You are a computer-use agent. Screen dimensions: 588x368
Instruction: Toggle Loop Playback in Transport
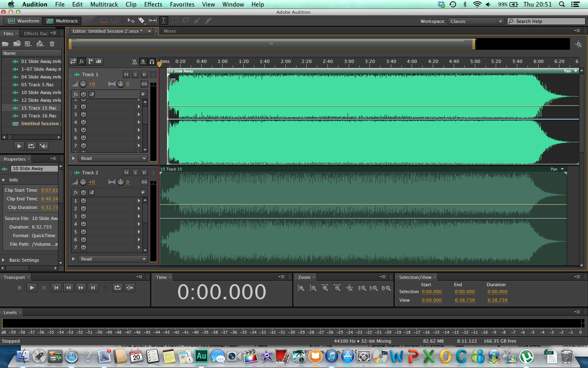[x=118, y=288]
